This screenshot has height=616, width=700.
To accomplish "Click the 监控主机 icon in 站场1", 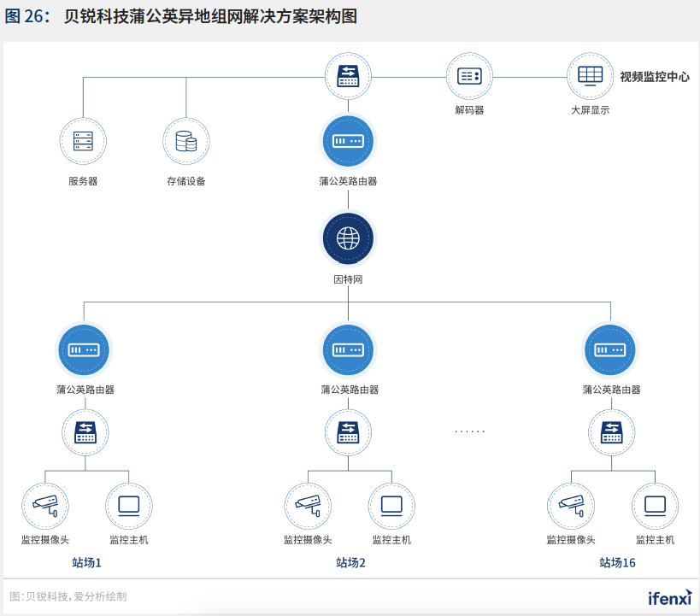I will (128, 505).
